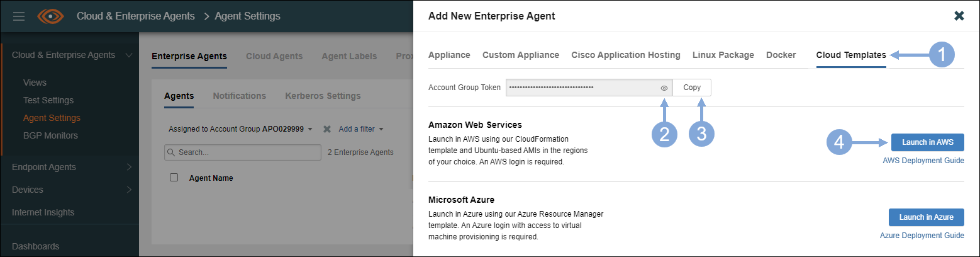Open BGP Monitors in the sidebar

pyautogui.click(x=50, y=135)
